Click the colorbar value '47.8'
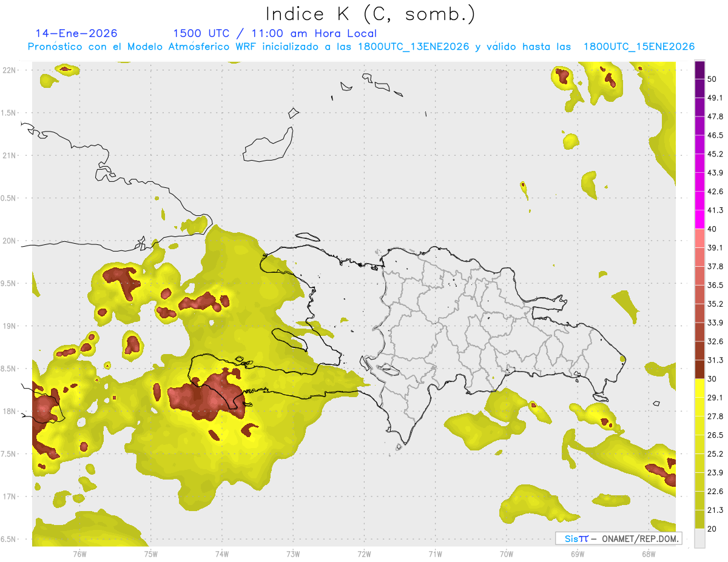The width and height of the screenshot is (728, 562). click(715, 116)
